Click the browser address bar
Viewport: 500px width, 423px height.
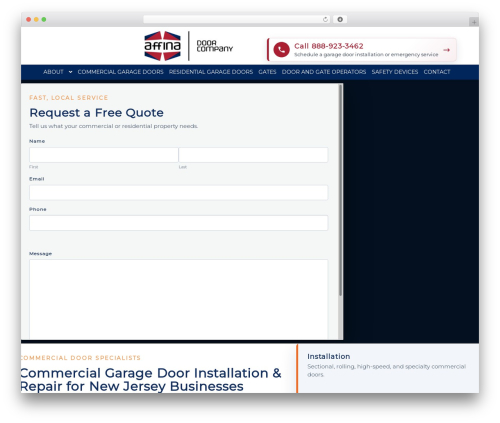coord(236,20)
